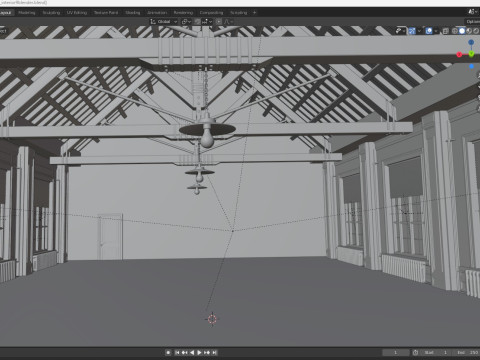Switch to the Rendering workspace tab
The height and width of the screenshot is (360, 480).
pyautogui.click(x=183, y=13)
